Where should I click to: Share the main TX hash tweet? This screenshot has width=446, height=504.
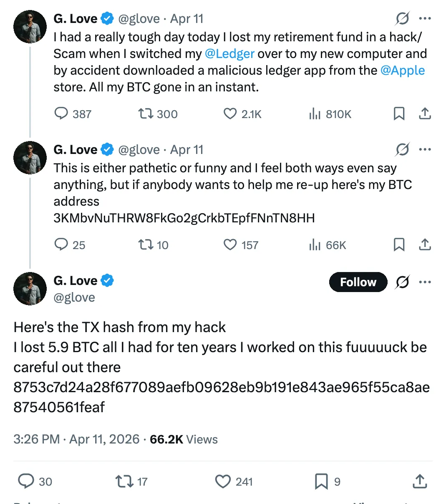pyautogui.click(x=420, y=481)
